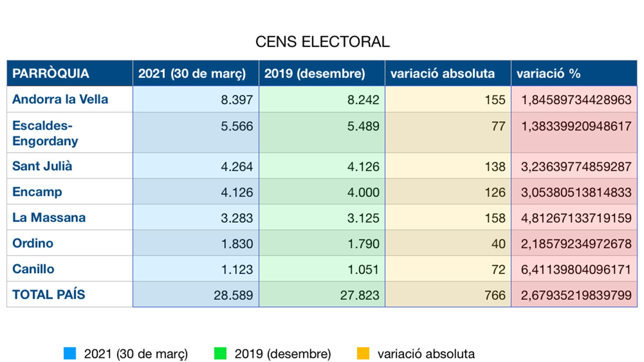Click the TOTAL PAÍS row label
This screenshot has width=644, height=362.
pyautogui.click(x=49, y=295)
